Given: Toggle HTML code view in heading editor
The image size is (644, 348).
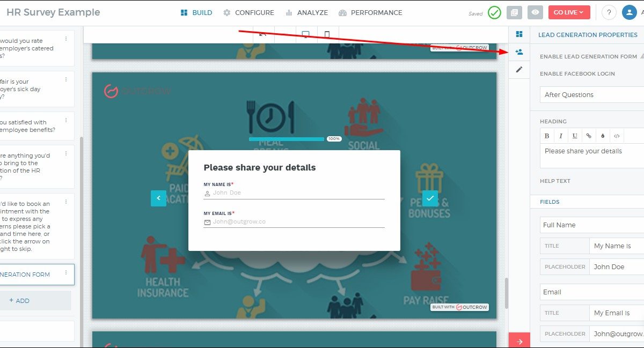Looking at the screenshot, I should 617,136.
